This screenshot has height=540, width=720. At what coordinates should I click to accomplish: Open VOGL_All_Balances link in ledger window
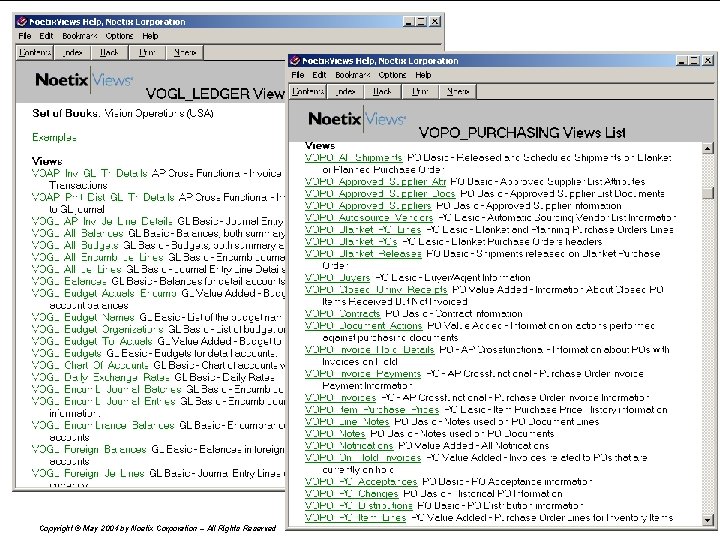point(78,233)
